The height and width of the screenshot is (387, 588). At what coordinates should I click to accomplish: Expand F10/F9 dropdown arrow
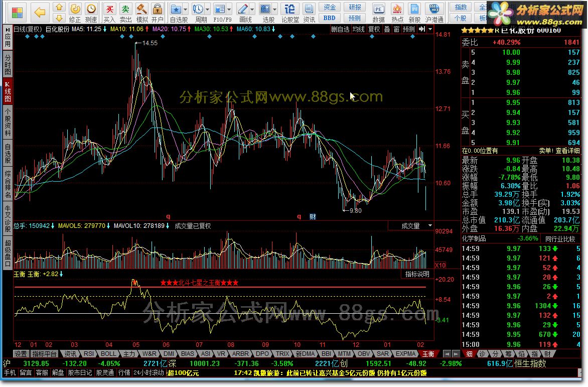(229, 10)
